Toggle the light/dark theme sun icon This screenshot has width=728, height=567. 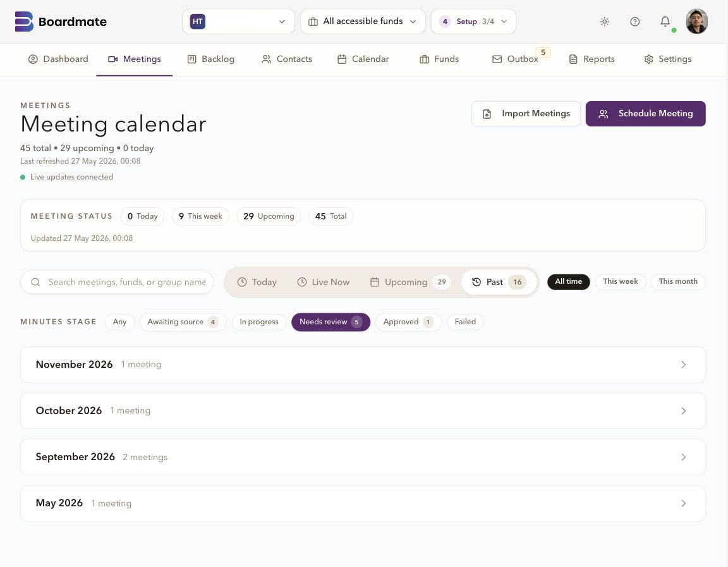coord(604,21)
